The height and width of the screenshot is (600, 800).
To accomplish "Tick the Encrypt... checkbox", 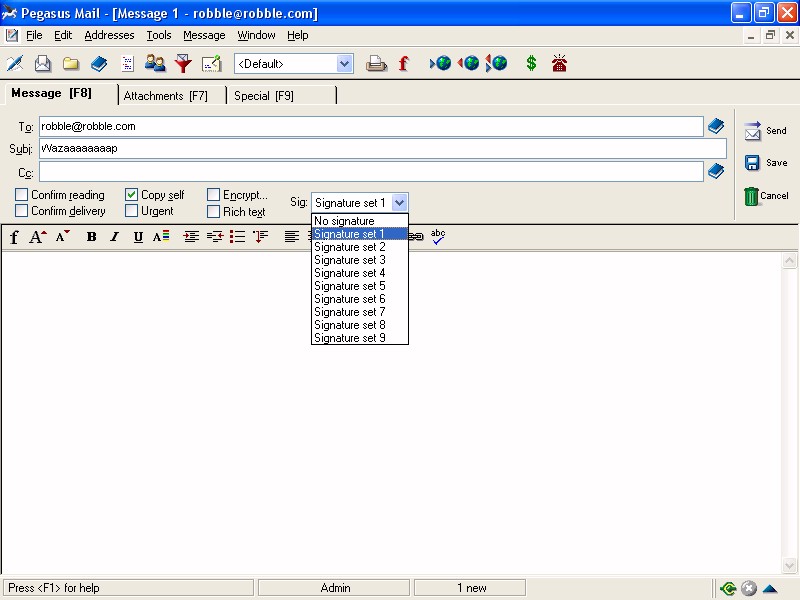I will (213, 195).
